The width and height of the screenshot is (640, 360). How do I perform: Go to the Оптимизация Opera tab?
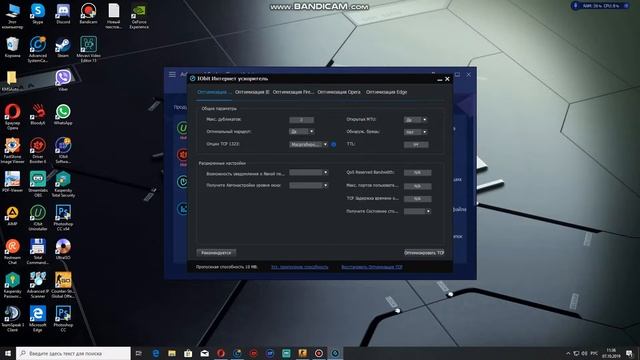[x=339, y=92]
